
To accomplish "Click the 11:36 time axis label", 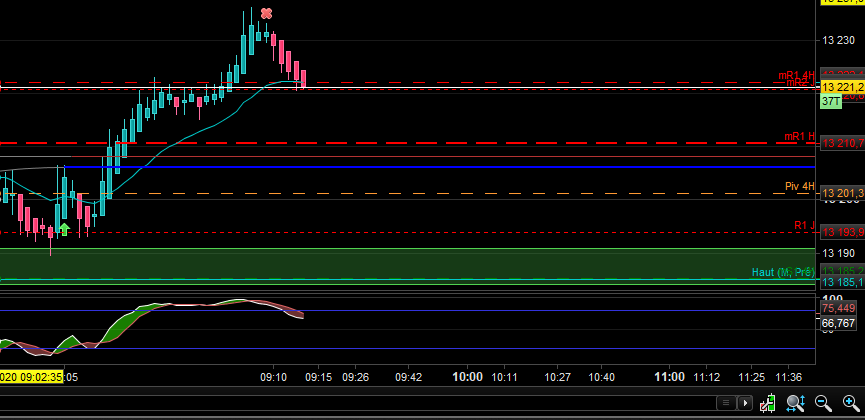I will pos(788,378).
